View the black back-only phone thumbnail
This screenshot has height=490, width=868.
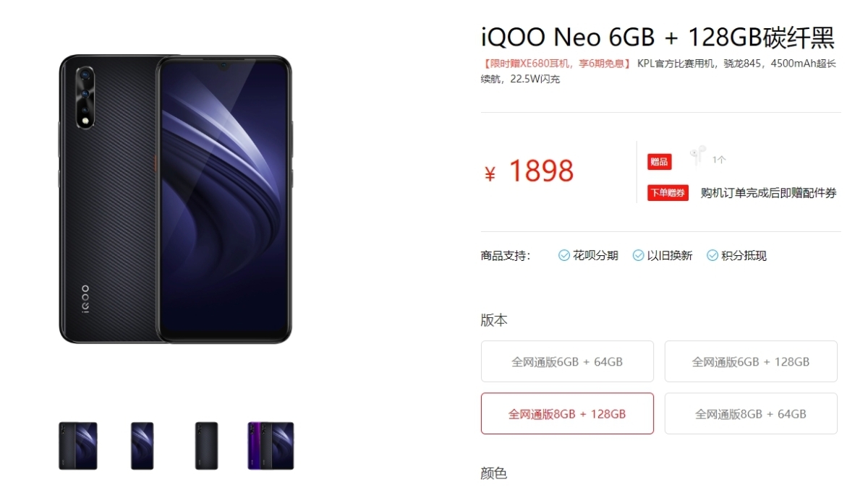206,446
